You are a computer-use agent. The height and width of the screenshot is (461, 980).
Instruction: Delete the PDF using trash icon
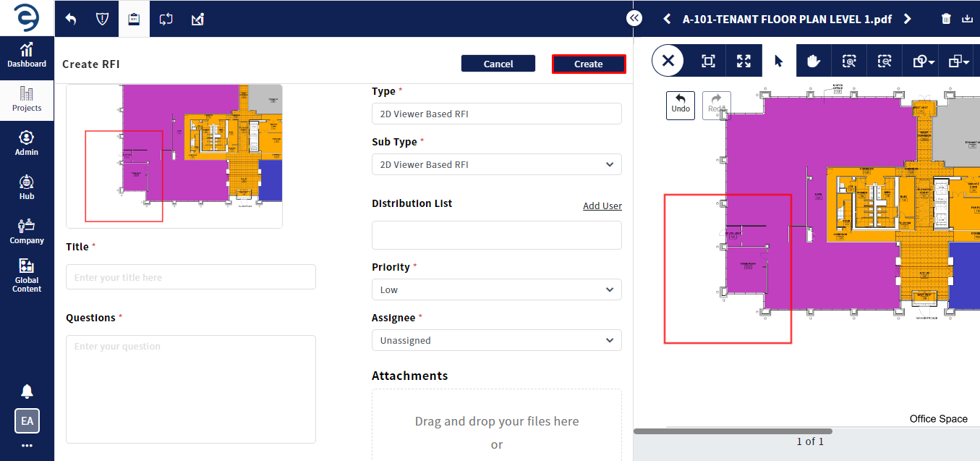(x=946, y=19)
